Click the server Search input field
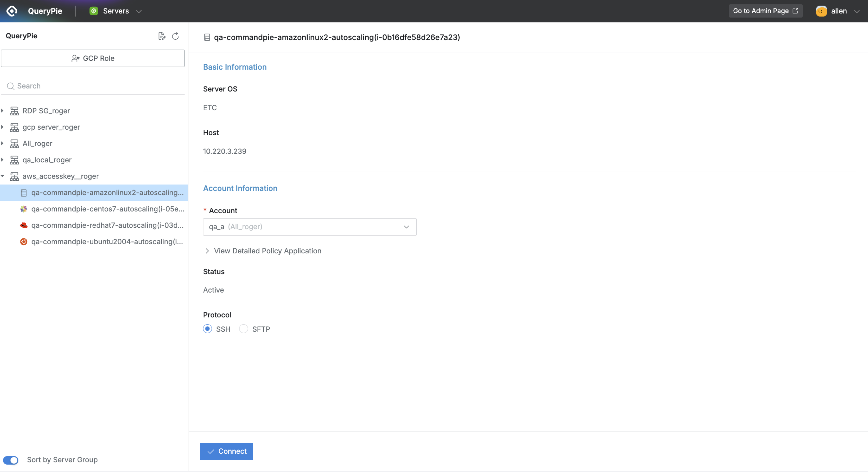 click(98, 86)
